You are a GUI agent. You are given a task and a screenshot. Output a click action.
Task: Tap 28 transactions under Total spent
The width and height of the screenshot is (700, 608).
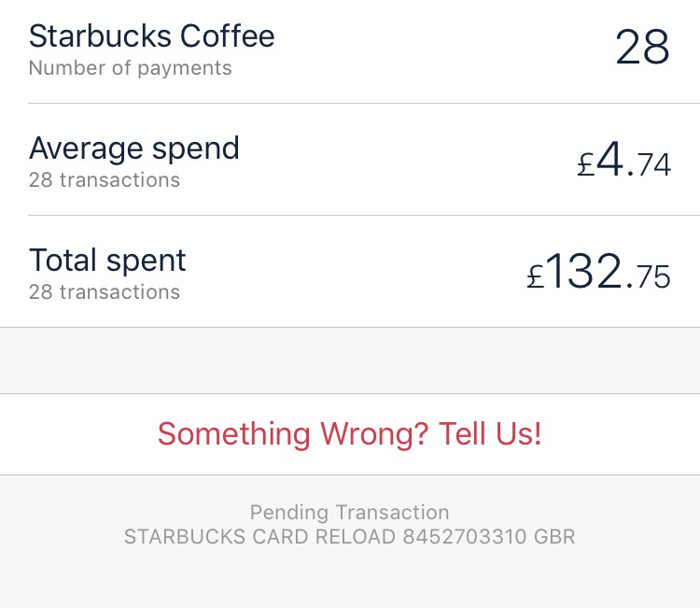104,292
